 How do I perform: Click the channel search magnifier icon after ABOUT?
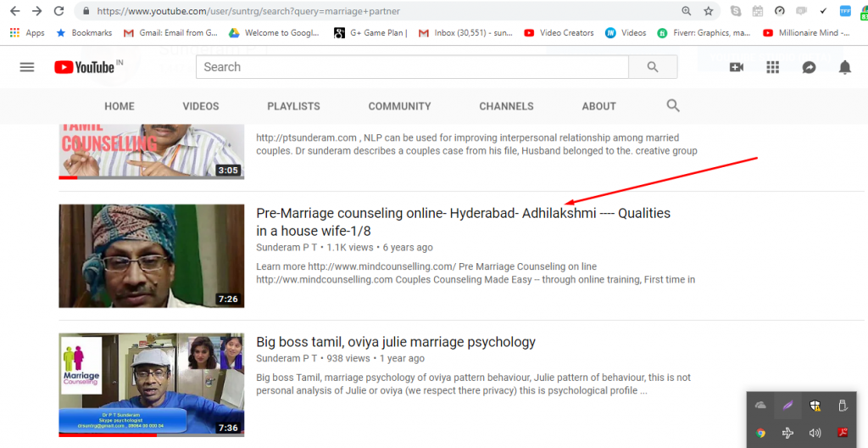[x=672, y=105]
